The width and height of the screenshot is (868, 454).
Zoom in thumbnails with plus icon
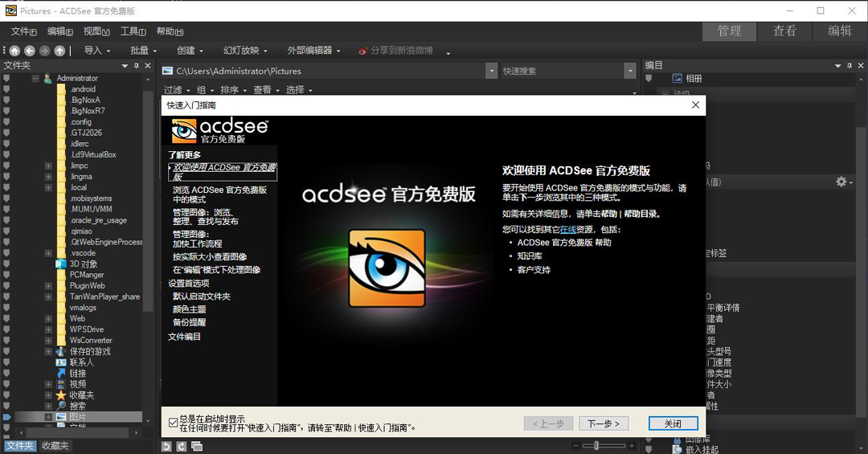point(632,446)
